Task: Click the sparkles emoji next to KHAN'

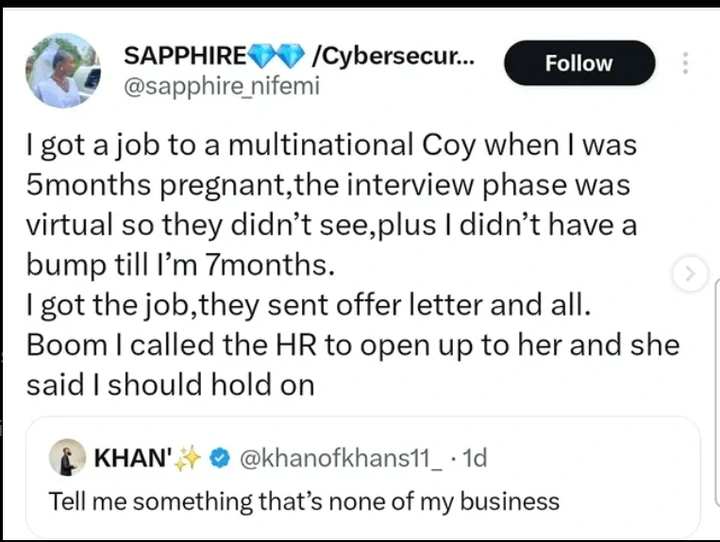Action: click(x=187, y=459)
